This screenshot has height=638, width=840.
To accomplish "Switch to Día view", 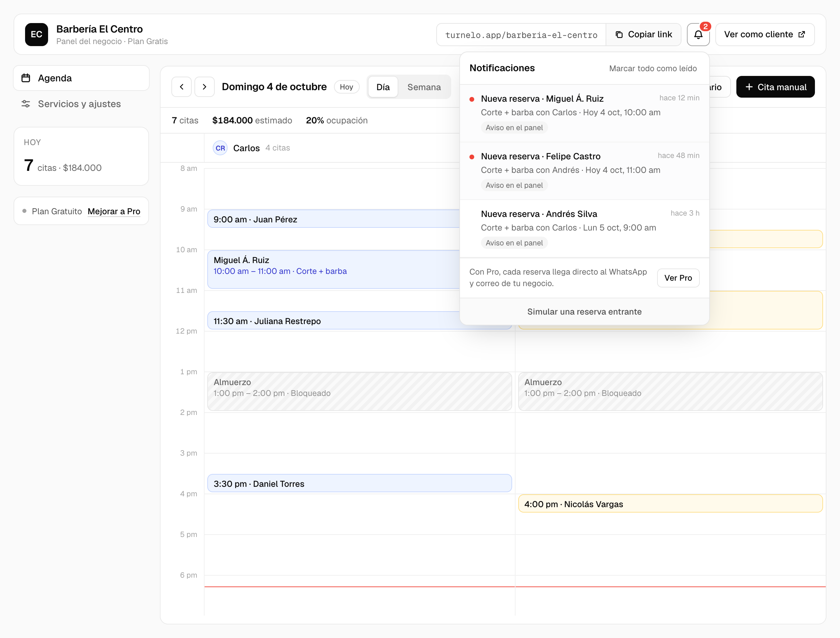I will click(x=383, y=87).
